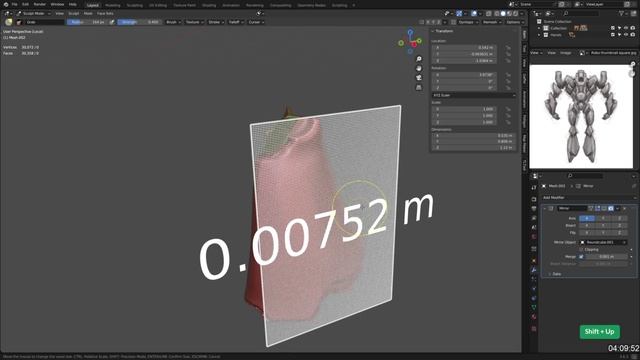The width and height of the screenshot is (640, 360).
Task: Open the Dyntopo dropdown
Action: click(468, 22)
